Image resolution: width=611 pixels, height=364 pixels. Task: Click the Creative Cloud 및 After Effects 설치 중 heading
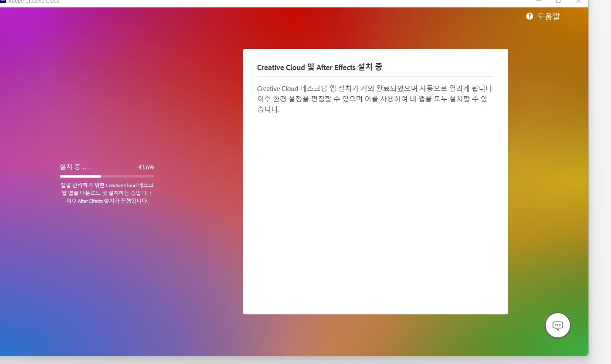pos(319,67)
